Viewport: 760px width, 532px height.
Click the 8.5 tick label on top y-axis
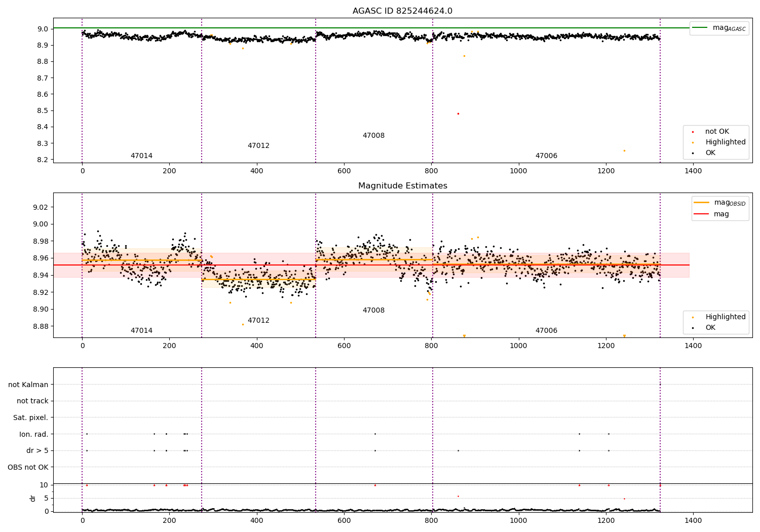coord(44,110)
